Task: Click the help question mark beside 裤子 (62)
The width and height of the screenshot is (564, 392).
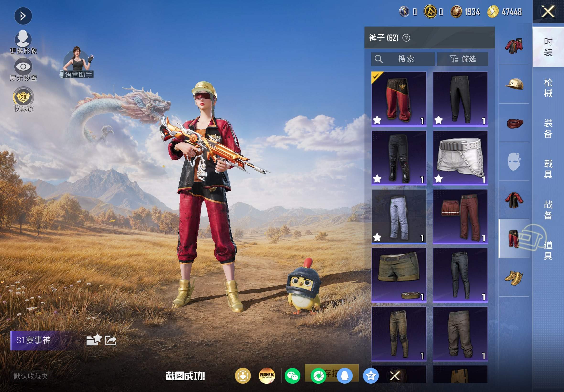Action: [x=406, y=38]
